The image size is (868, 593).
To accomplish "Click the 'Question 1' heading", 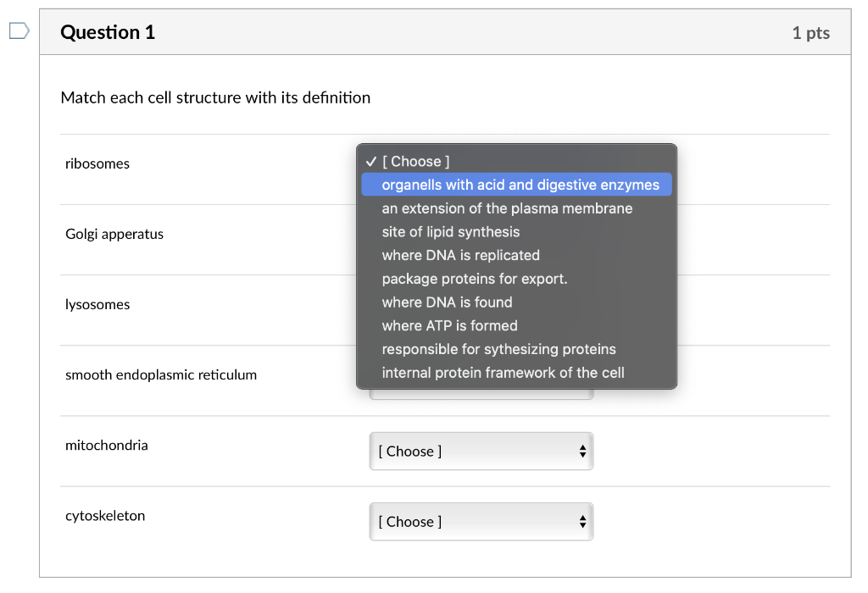I will 108,33.
